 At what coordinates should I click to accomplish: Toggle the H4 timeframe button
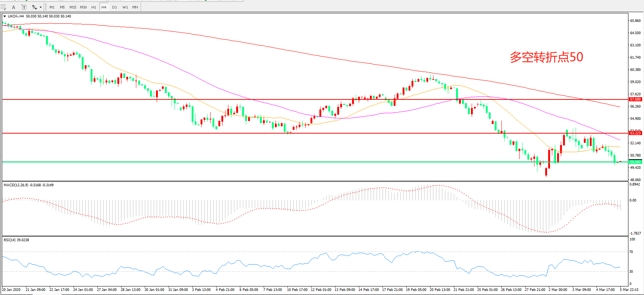tap(104, 7)
